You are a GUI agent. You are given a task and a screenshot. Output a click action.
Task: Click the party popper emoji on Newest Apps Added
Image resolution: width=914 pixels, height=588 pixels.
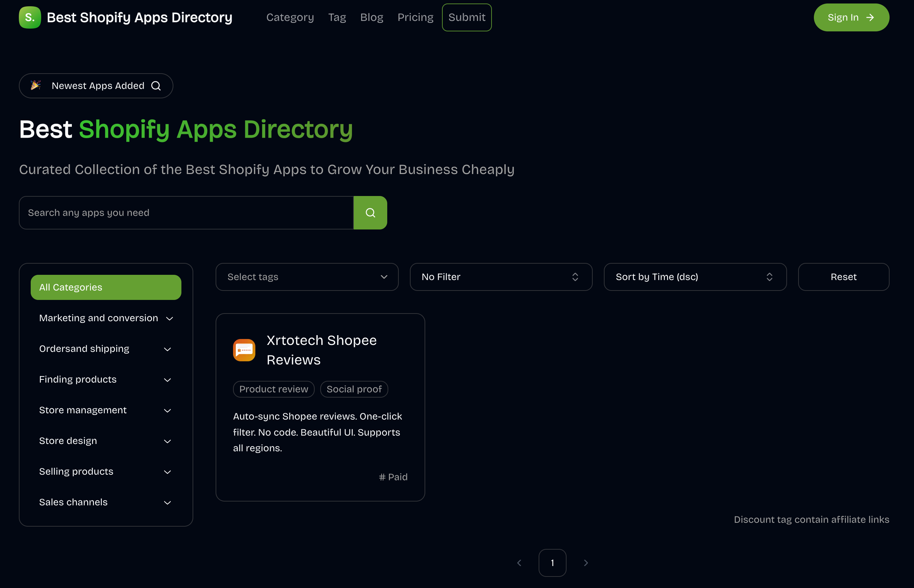click(x=35, y=85)
